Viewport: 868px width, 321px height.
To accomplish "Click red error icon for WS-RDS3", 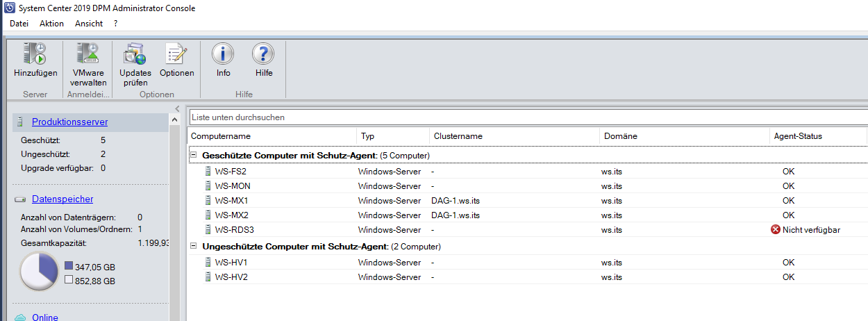I will (776, 229).
